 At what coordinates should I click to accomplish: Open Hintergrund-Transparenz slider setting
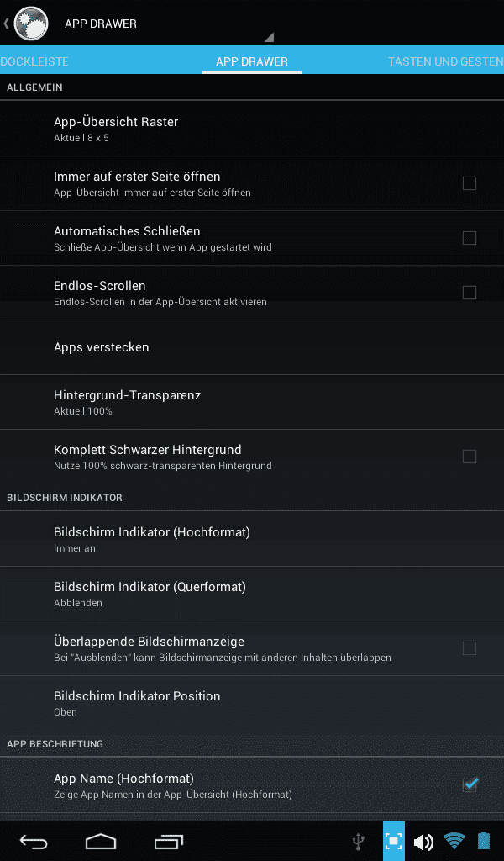pos(252,402)
